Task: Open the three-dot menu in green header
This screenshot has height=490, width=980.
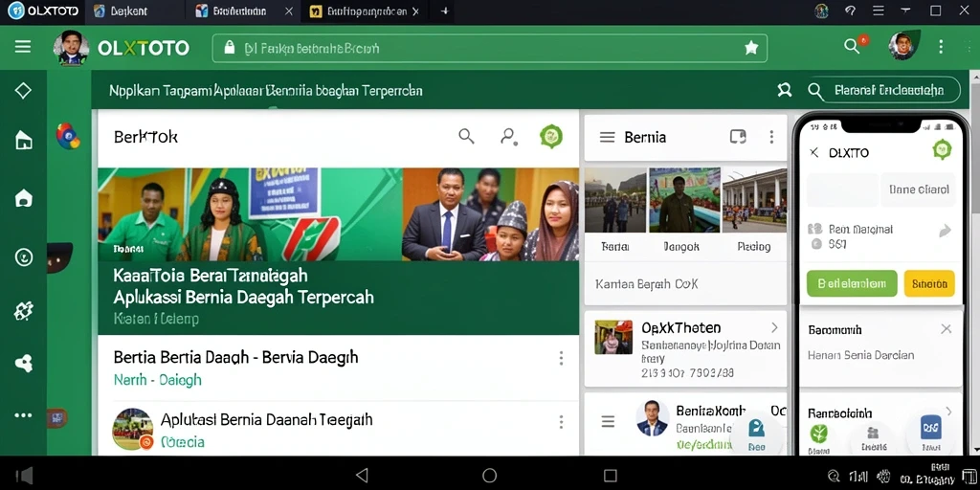Action: 942,47
